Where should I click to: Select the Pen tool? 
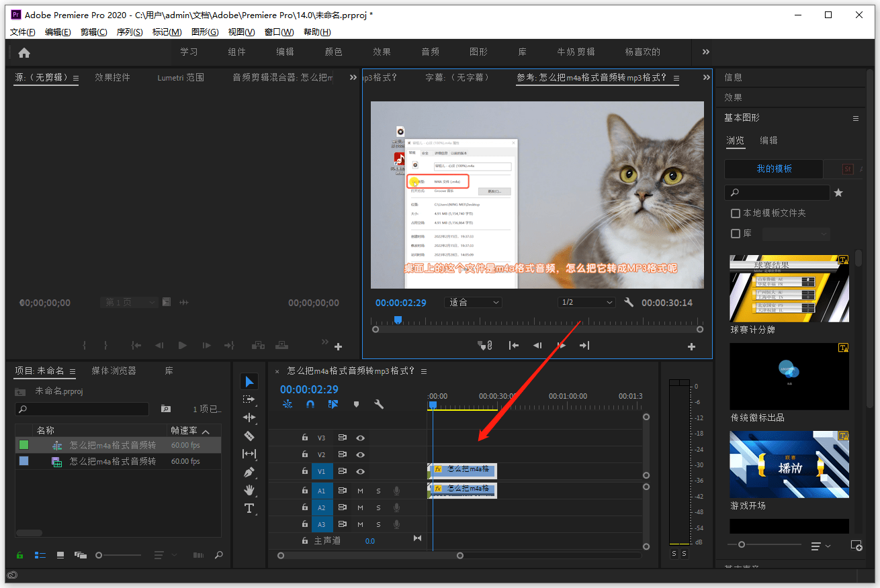[x=249, y=472]
